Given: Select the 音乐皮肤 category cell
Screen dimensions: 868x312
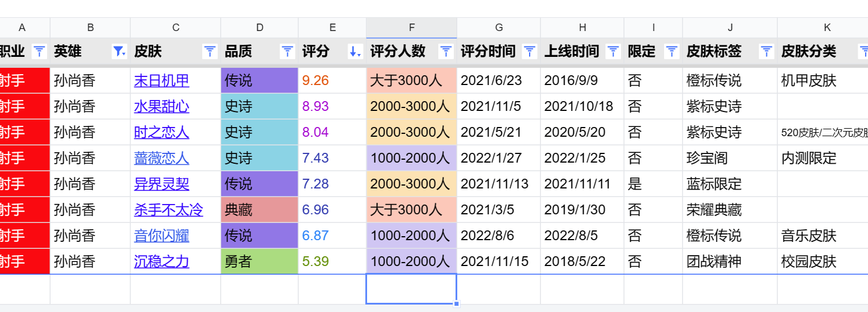Looking at the screenshot, I should pyautogui.click(x=823, y=236).
